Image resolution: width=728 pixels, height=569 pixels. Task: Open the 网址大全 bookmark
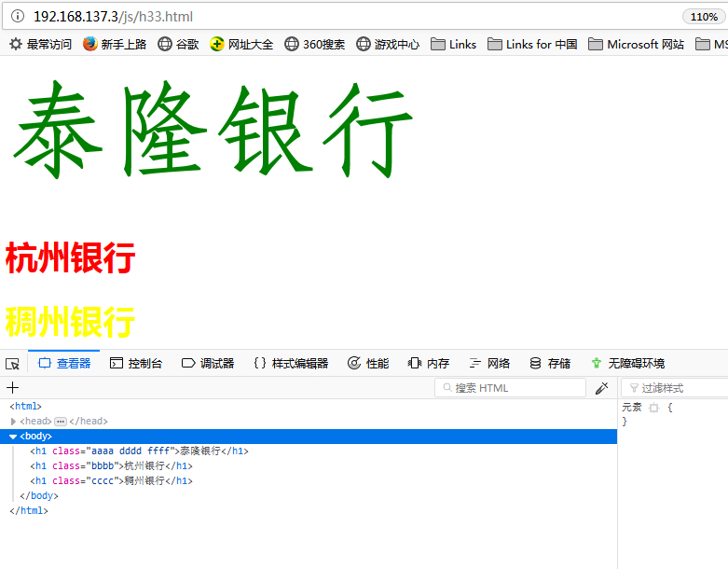point(241,44)
